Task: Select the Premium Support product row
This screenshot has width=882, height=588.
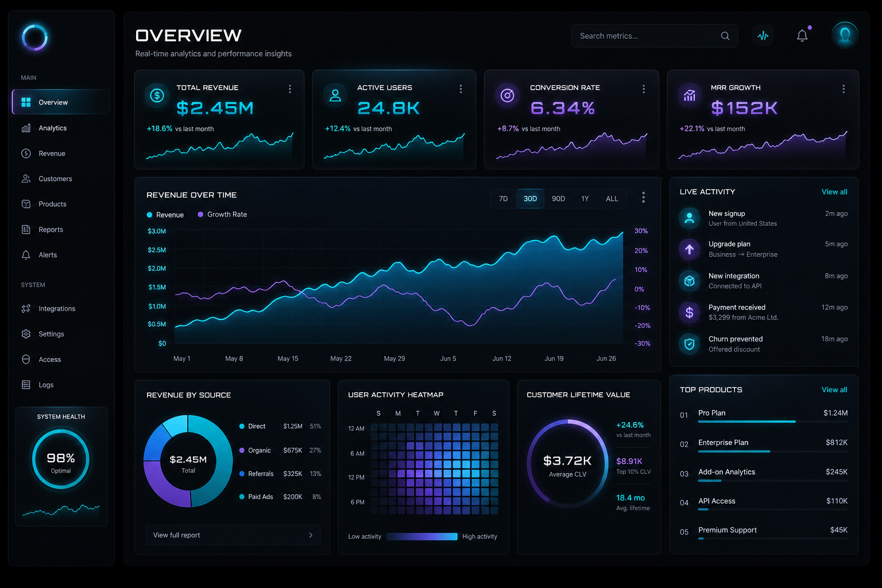Action: tap(764, 533)
